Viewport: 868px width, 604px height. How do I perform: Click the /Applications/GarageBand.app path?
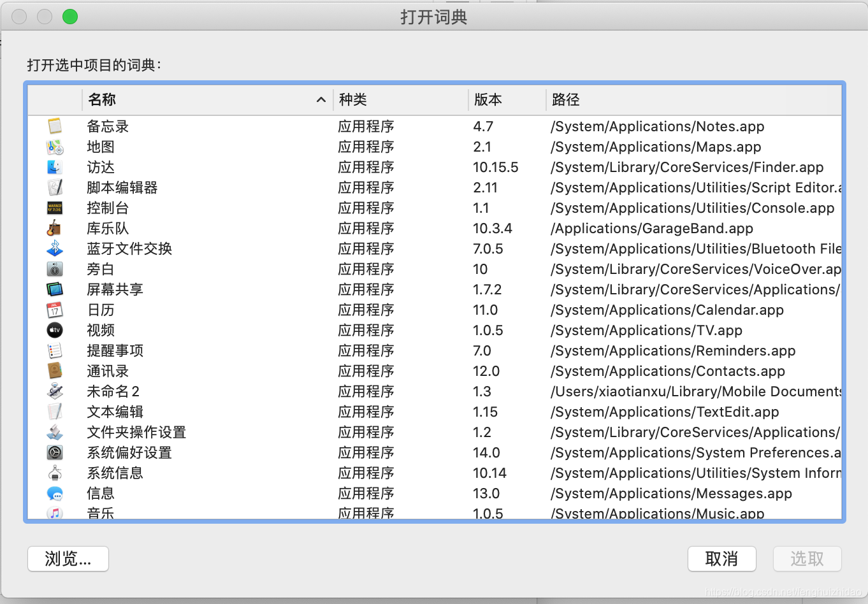(x=652, y=228)
